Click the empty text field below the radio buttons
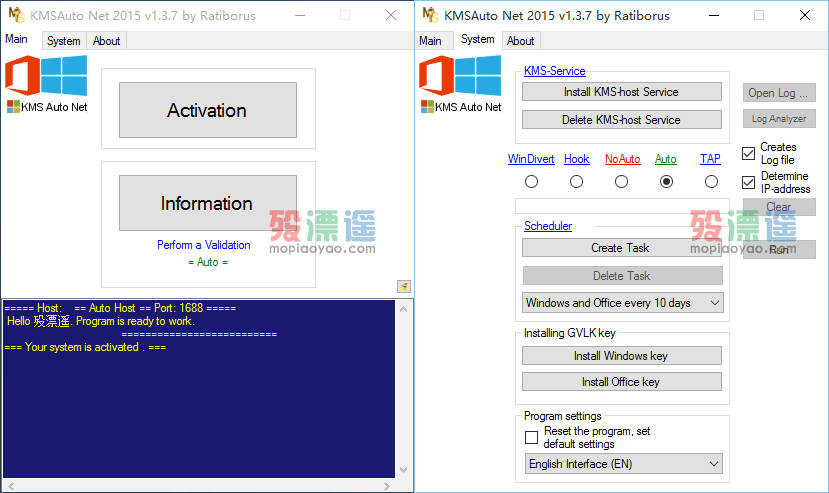Screen dimensions: 829x493 622,206
